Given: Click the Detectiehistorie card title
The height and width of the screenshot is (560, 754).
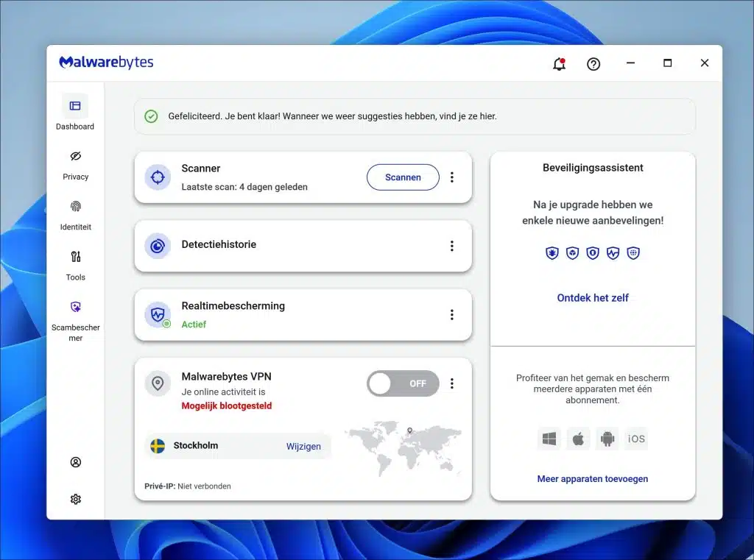Looking at the screenshot, I should click(x=219, y=244).
